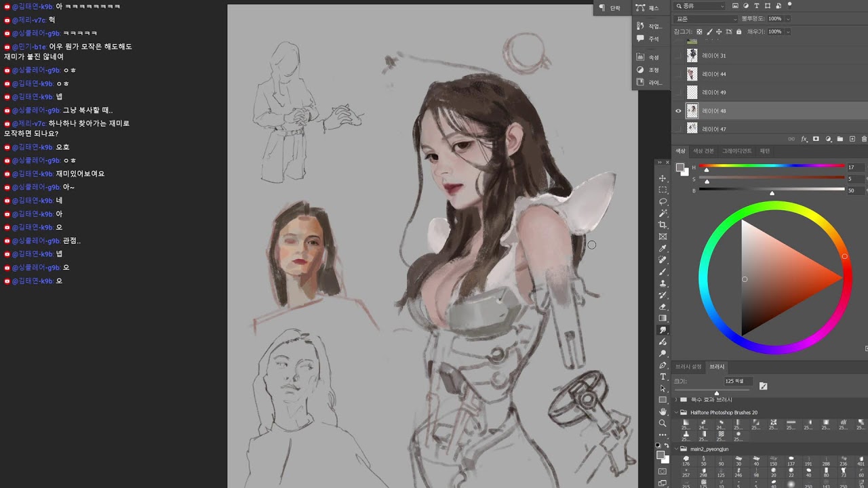Lock transparent pixels
Viewport: 868px width, 488px height.
pos(699,32)
